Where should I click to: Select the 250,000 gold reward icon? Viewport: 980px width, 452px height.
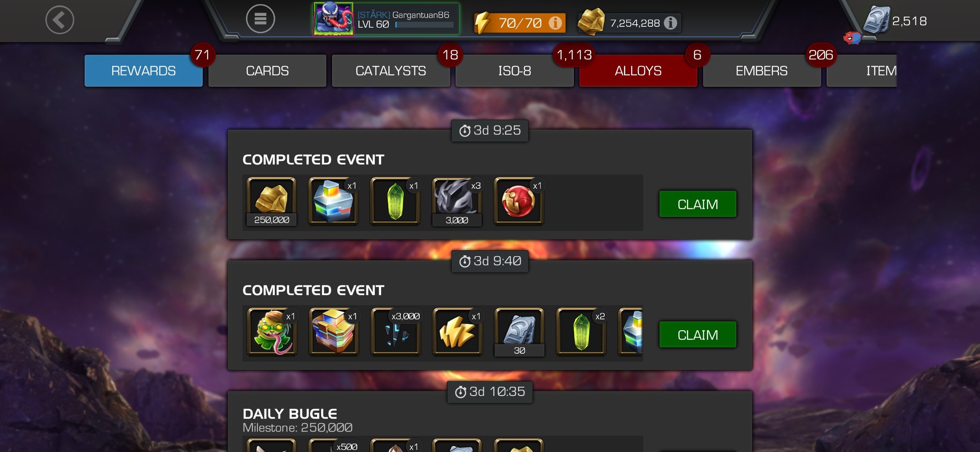[271, 202]
